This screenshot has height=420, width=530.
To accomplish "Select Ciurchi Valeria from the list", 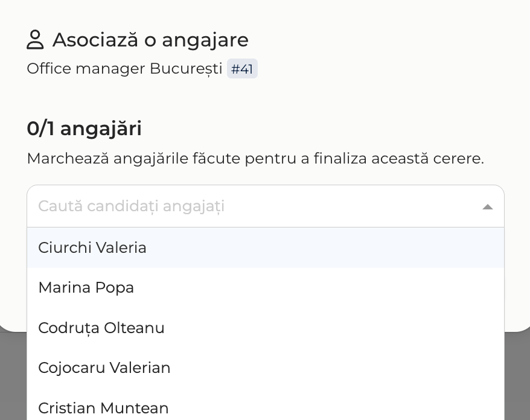I will tap(266, 247).
